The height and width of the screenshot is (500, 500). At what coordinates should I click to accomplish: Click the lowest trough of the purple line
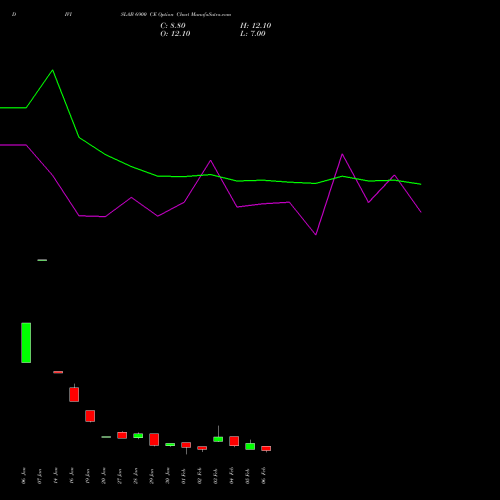pyautogui.click(x=316, y=235)
